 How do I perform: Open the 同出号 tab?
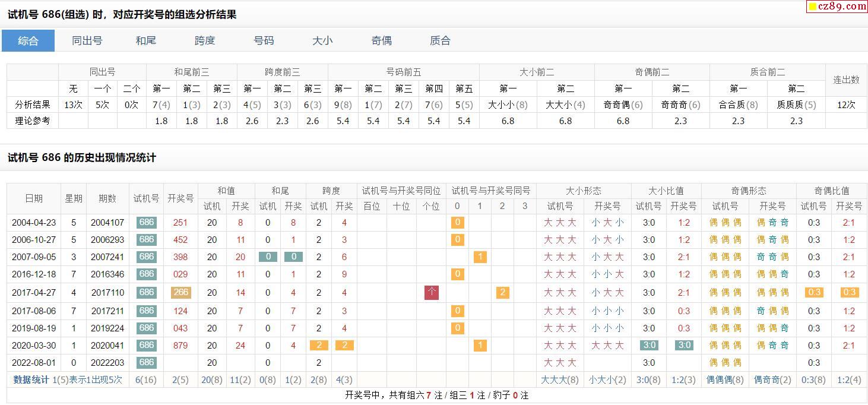(87, 41)
